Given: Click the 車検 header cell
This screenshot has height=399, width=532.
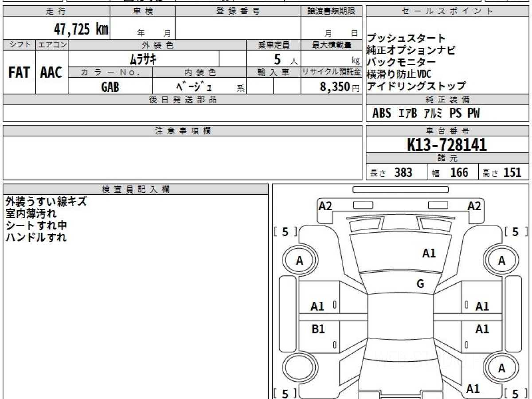Looking at the screenshot, I should [143, 12].
